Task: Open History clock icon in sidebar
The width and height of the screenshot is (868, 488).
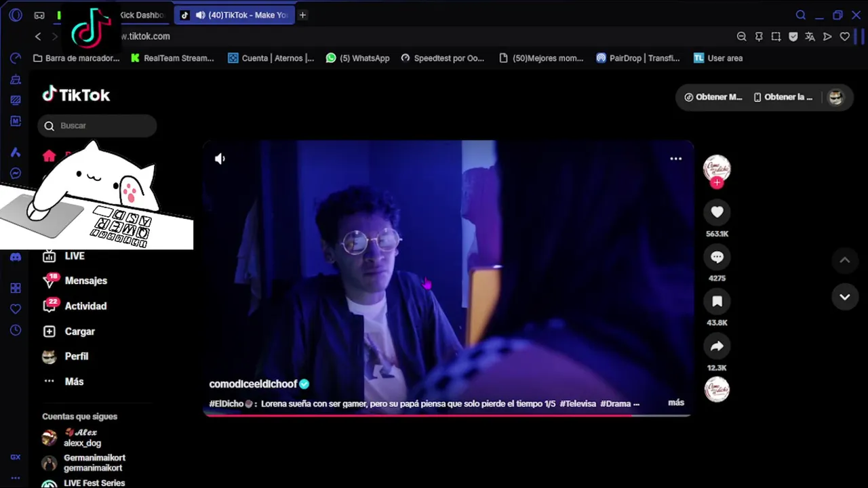Action: [x=16, y=330]
